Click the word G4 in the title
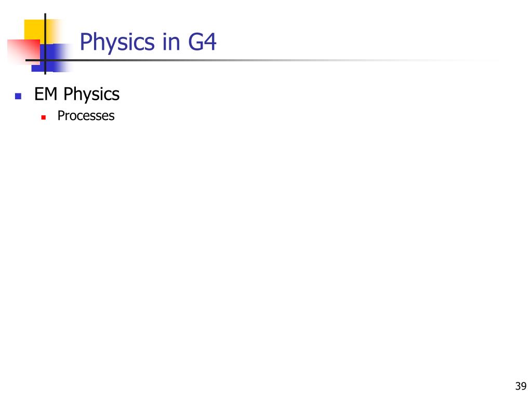Viewport: 532px width, 399px height. pyautogui.click(x=202, y=41)
